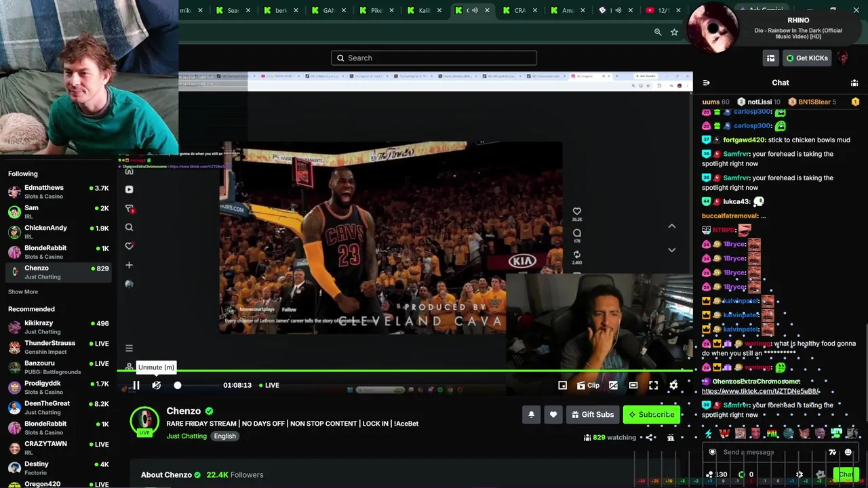
Task: Open Destiny recommended channel
Action: tap(58, 468)
